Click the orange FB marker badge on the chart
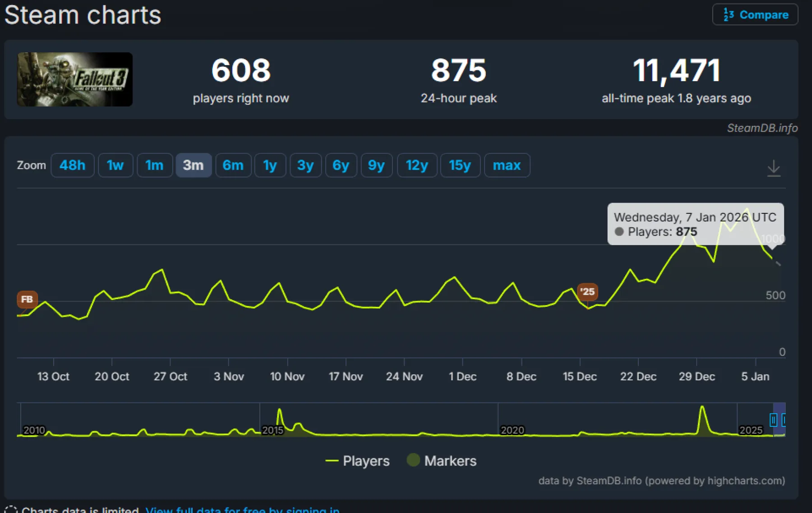The width and height of the screenshot is (812, 513). pyautogui.click(x=27, y=299)
